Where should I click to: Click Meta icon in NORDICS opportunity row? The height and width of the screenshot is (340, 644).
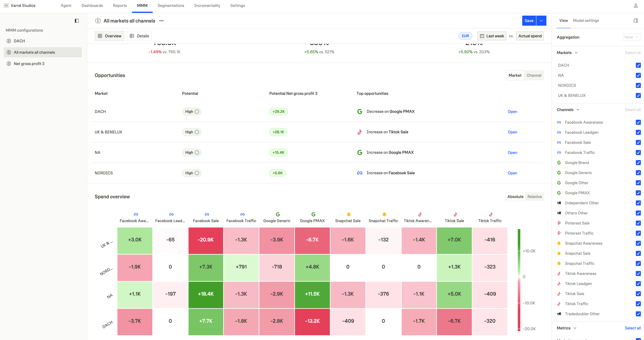[x=359, y=173]
